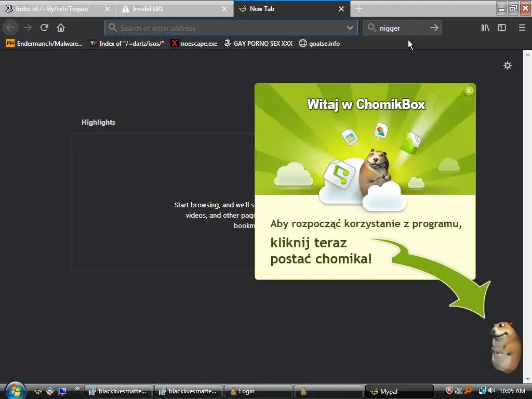532x399 pixels.
Task: Open the 'noescape.exe' bookmark
Action: (x=194, y=44)
